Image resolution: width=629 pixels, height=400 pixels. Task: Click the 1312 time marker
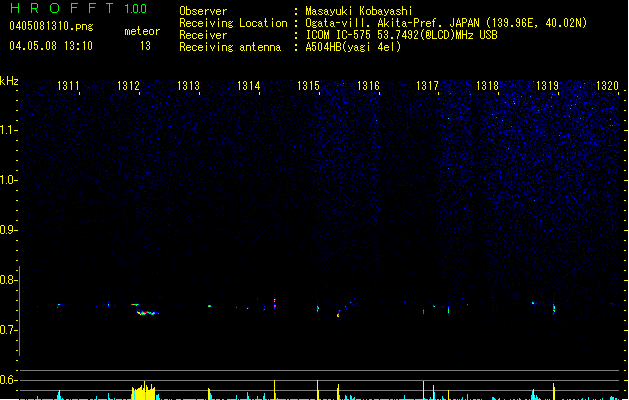pyautogui.click(x=128, y=86)
